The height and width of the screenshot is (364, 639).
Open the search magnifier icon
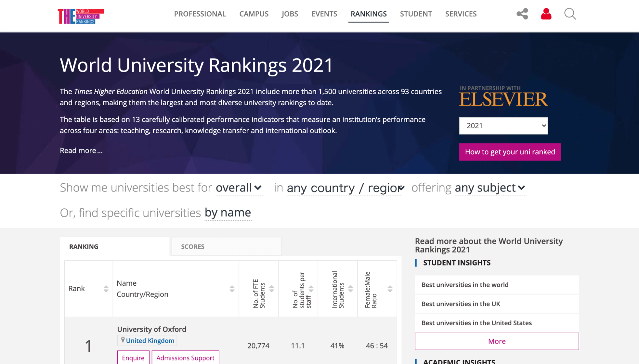coord(570,14)
